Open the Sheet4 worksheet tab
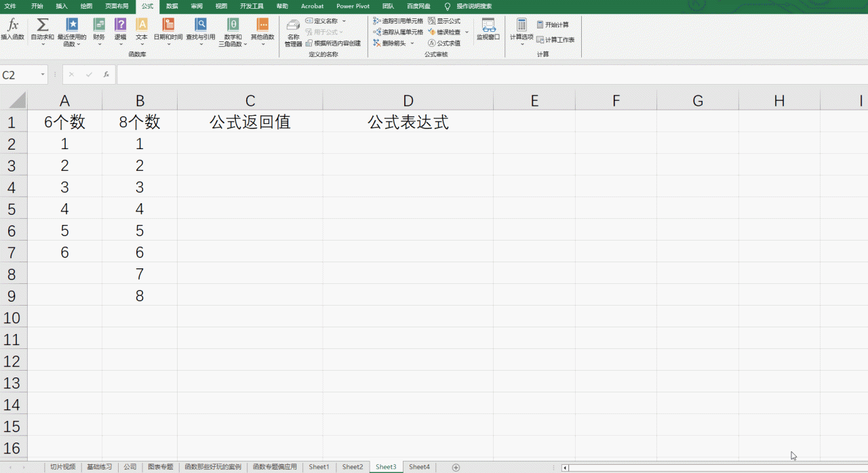Screen dimensions: 868x473 coord(419,467)
